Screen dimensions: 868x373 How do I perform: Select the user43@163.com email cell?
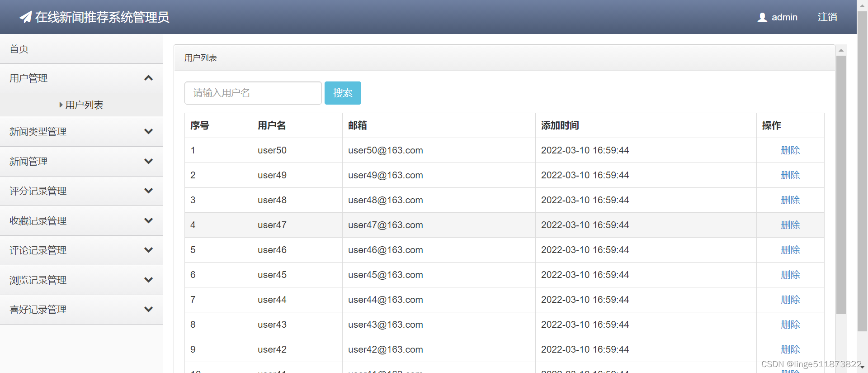(439, 325)
